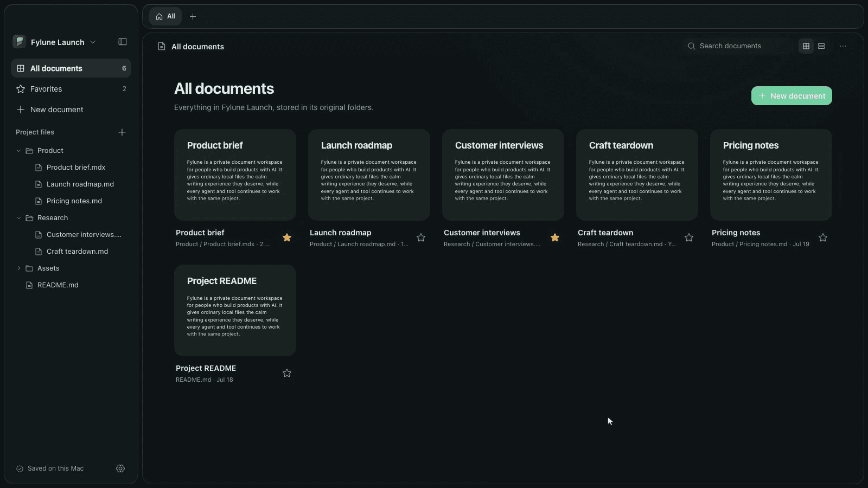Open Favorites in sidebar
Viewport: 868px width, 488px height.
[x=71, y=89]
